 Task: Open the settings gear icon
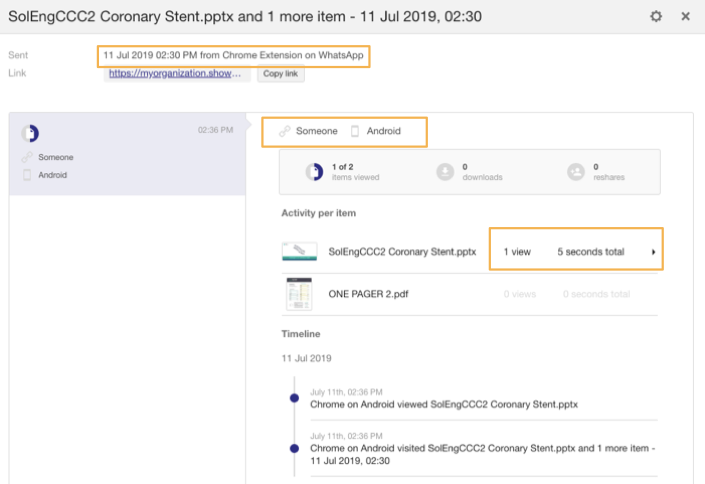[656, 17]
